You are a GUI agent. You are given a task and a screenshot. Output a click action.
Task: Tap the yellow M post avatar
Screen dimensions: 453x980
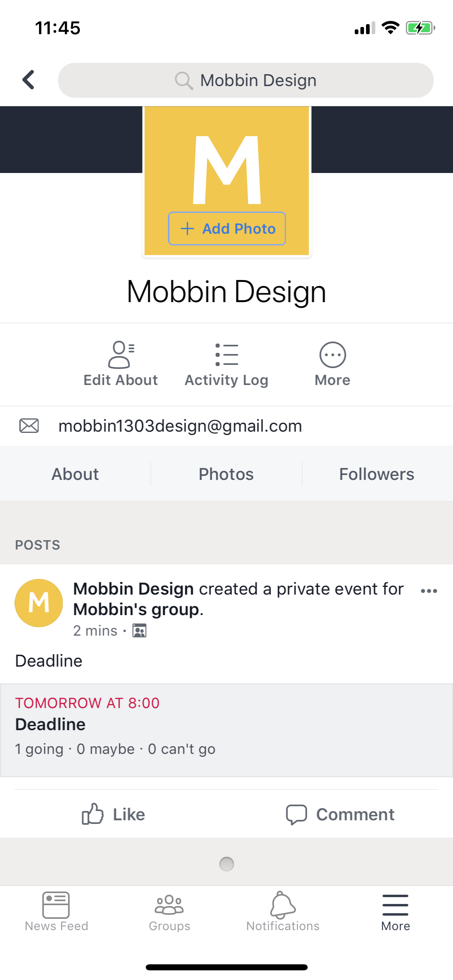pyautogui.click(x=39, y=603)
